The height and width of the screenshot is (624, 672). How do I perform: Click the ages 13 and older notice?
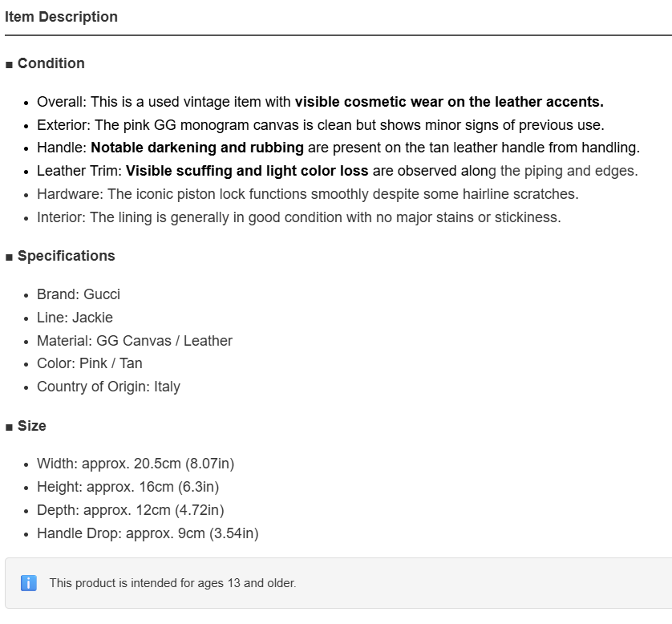tap(172, 583)
